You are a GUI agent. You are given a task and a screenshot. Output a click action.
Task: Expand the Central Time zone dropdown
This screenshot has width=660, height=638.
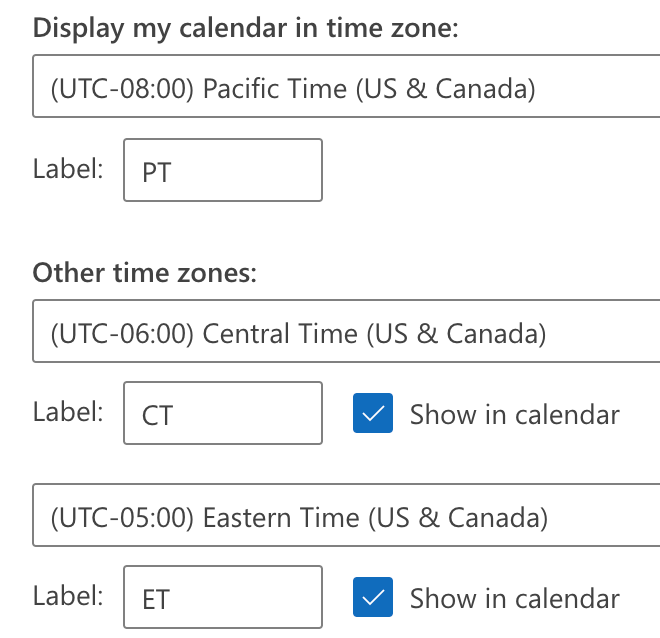pyautogui.click(x=345, y=333)
